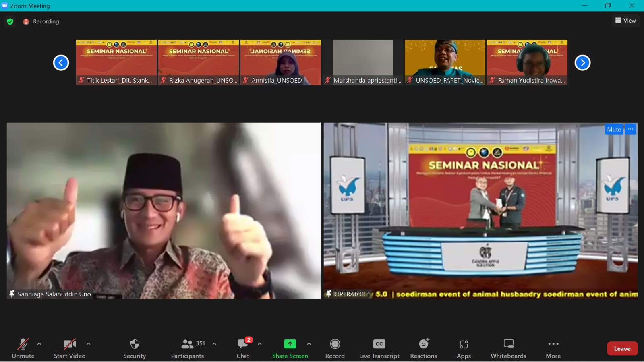644x362 pixels.
Task: Start Video with the camera toggle
Action: coord(70,348)
